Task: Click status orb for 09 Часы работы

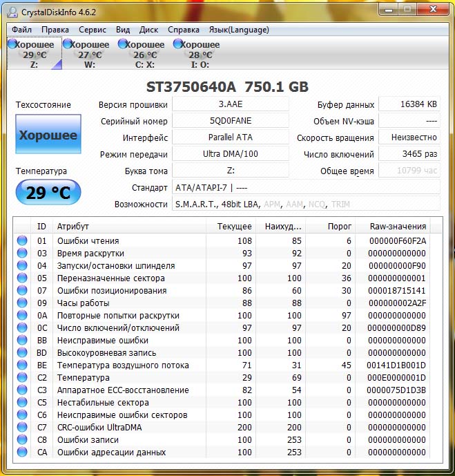Action: [22, 303]
